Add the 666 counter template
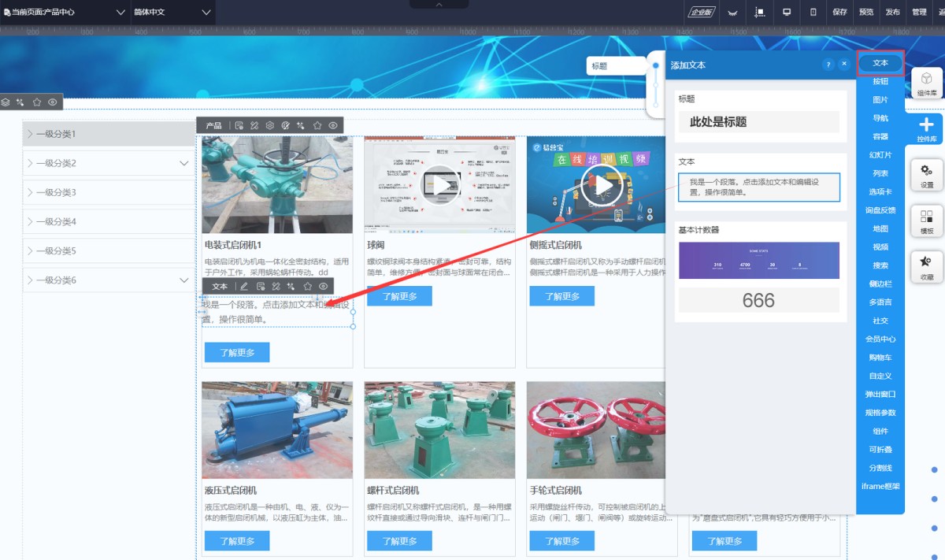The height and width of the screenshot is (560, 945). (x=759, y=300)
